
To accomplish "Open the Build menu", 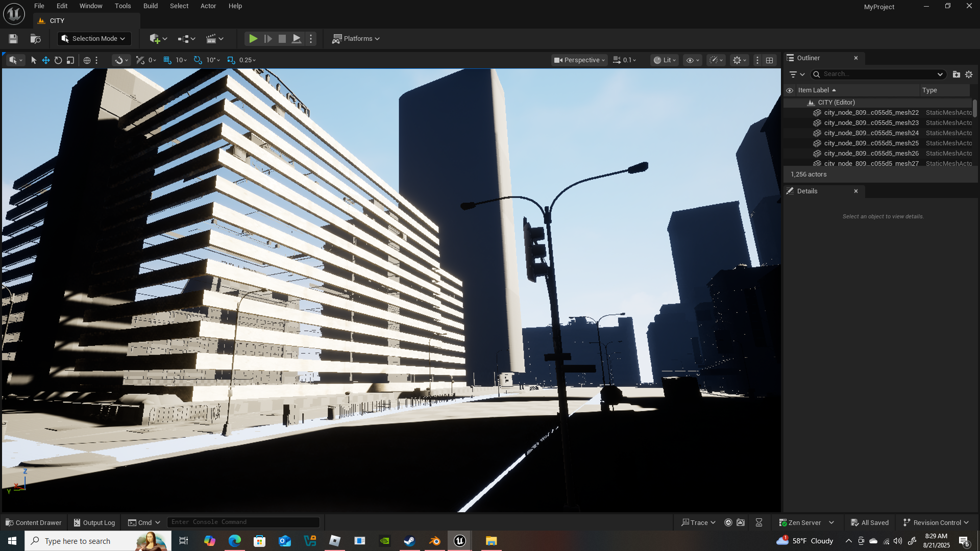I will (x=150, y=6).
